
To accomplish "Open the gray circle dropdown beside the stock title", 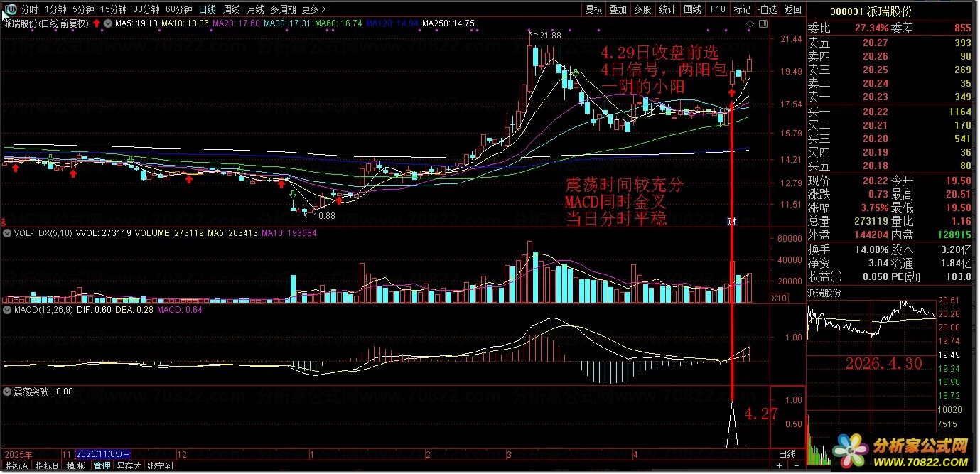I will (106, 23).
